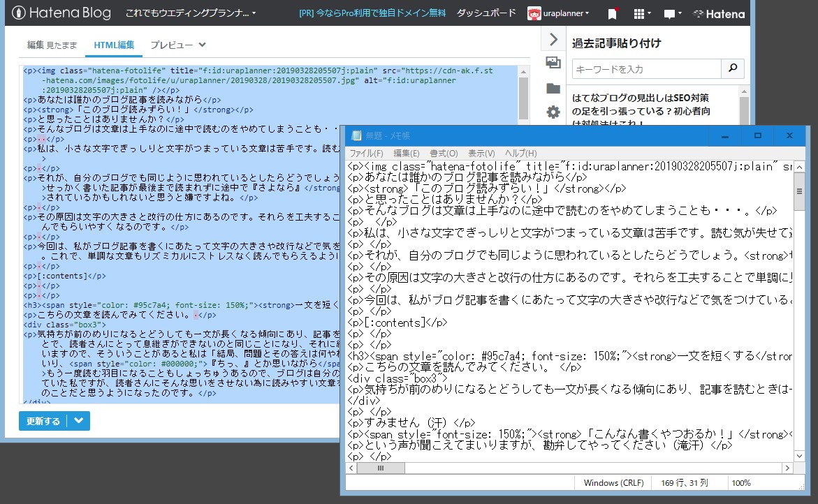The image size is (818, 504).
Task: Open the photo upload panel in the sidebar
Action: pyautogui.click(x=553, y=63)
